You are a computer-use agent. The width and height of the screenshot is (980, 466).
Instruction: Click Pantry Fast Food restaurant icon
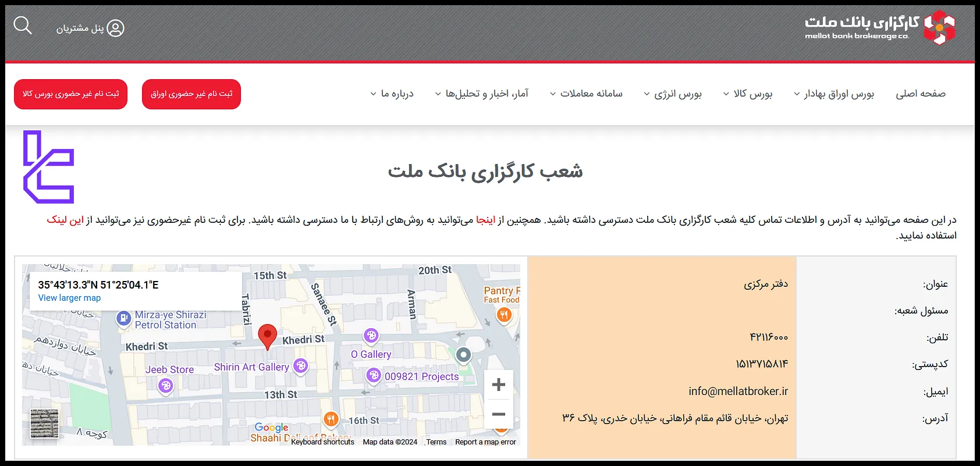[x=504, y=315]
